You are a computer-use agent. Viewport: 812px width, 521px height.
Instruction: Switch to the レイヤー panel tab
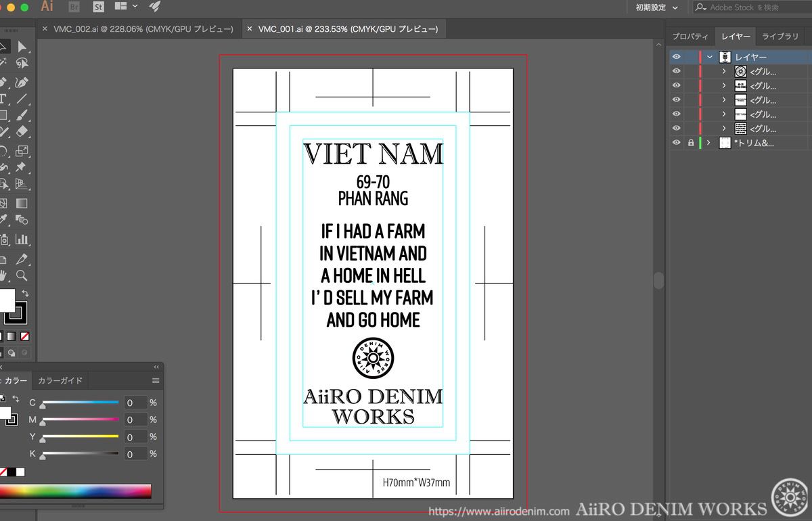coord(736,37)
